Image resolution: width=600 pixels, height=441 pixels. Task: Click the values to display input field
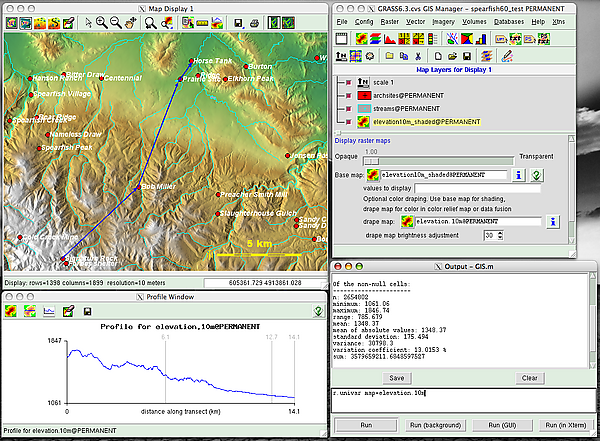point(479,188)
